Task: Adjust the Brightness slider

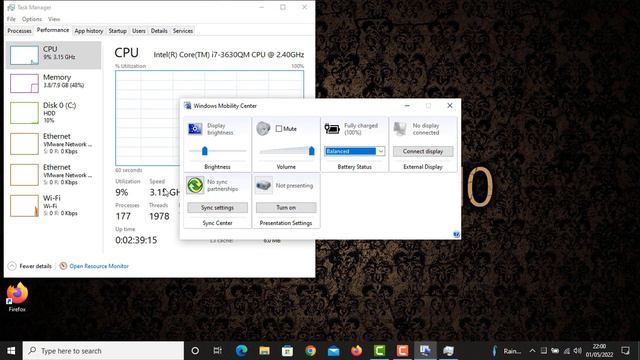Action: tap(205, 151)
